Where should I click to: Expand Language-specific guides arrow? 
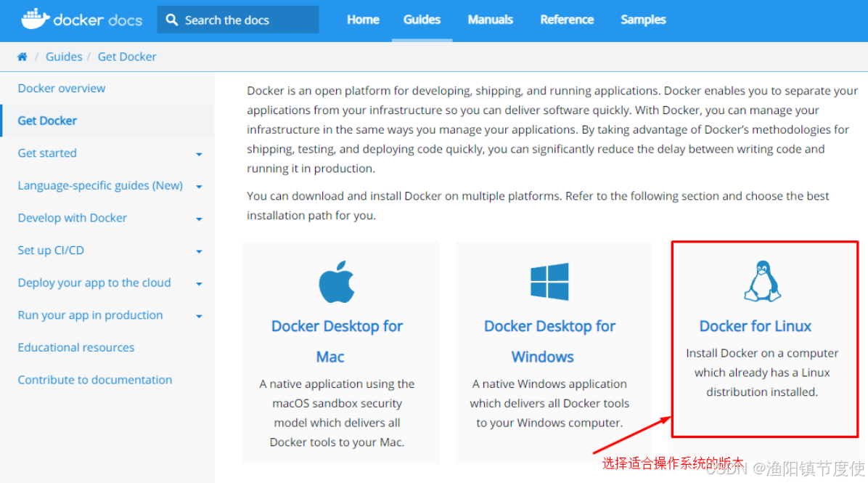click(200, 187)
